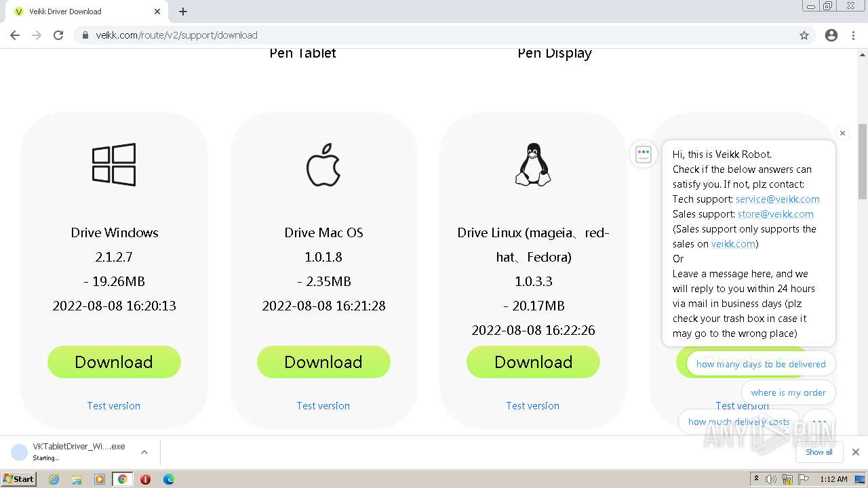Show hidden system tray icons
This screenshot has height=488, width=868.
point(756,479)
